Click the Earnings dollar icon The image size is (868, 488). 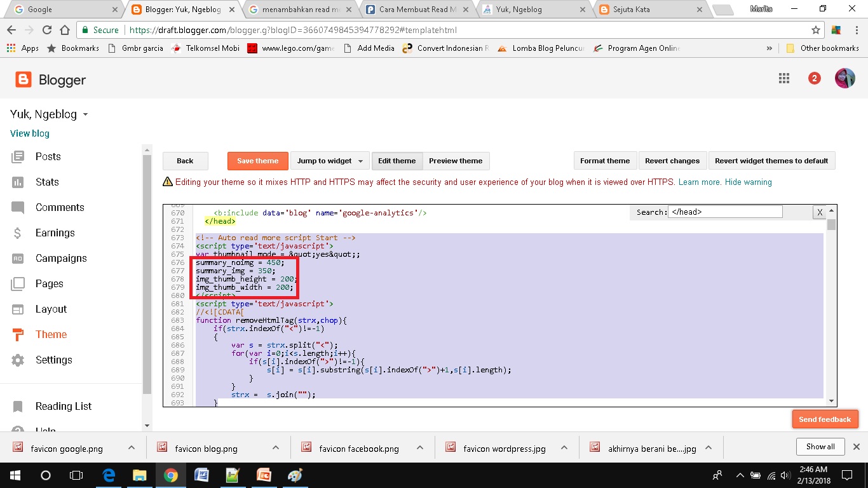coord(18,233)
